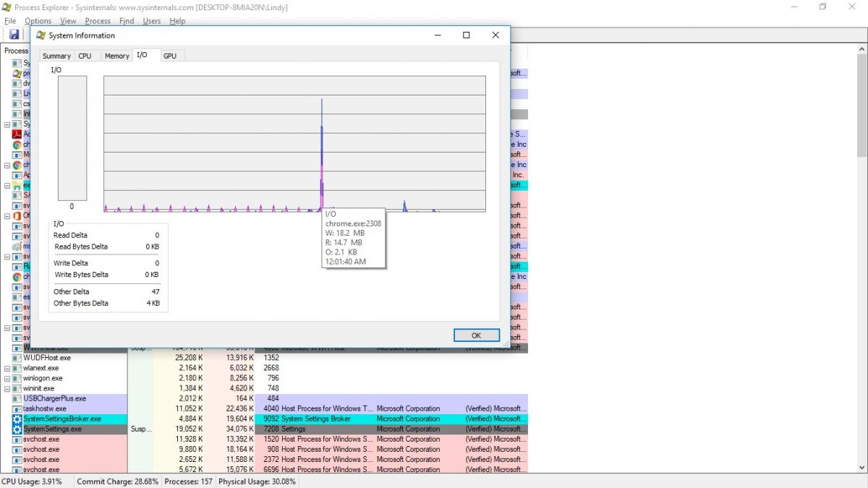Collapse the winlogon.exe tree node

(7, 378)
